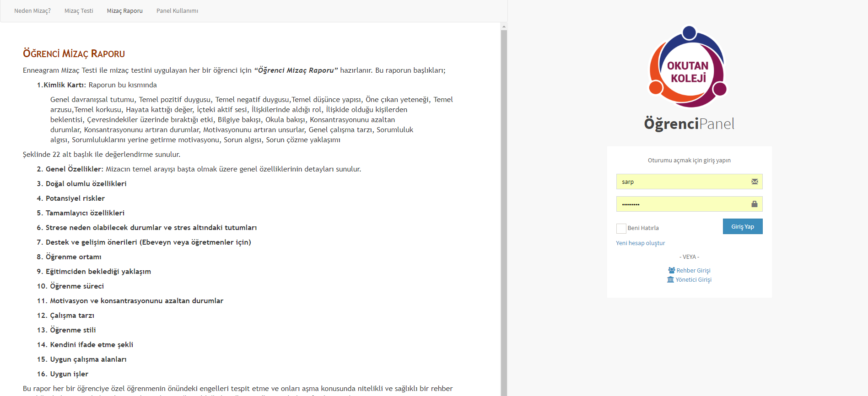Focus the username field containing sarp

(682, 182)
